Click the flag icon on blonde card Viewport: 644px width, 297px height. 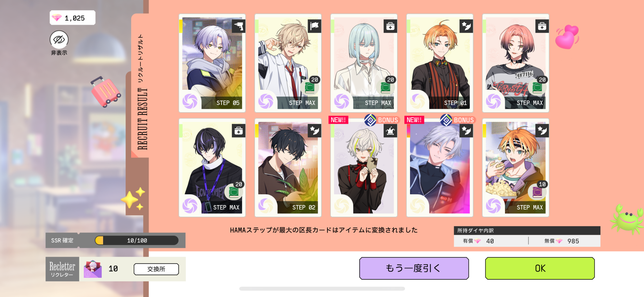click(314, 26)
